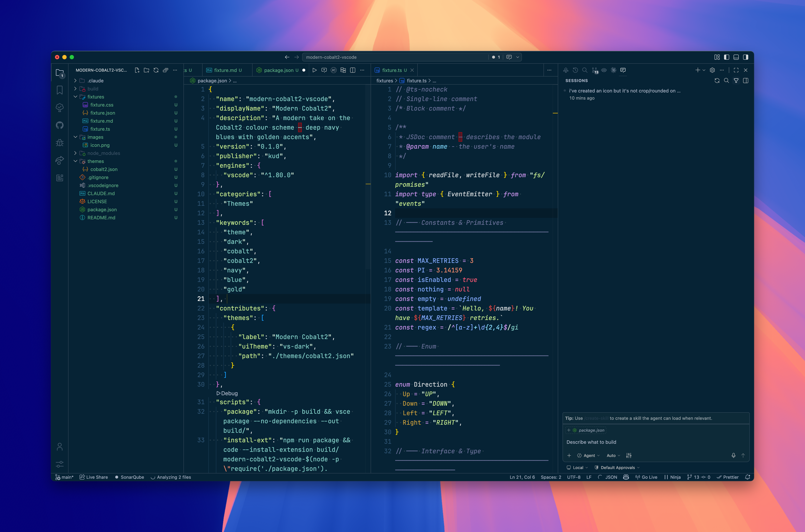Click the Copilot icon in the status bar
This screenshot has height=532, width=805.
pyautogui.click(x=626, y=477)
